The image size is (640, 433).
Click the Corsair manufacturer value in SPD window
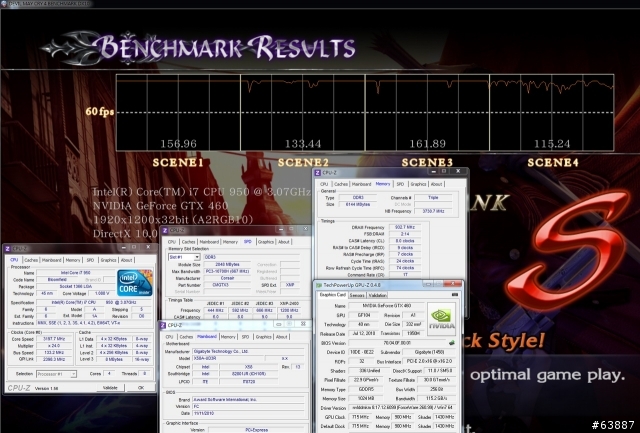click(x=227, y=278)
